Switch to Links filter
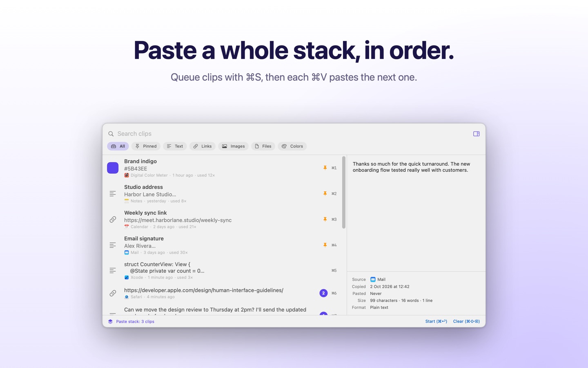The image size is (588, 368). (203, 146)
